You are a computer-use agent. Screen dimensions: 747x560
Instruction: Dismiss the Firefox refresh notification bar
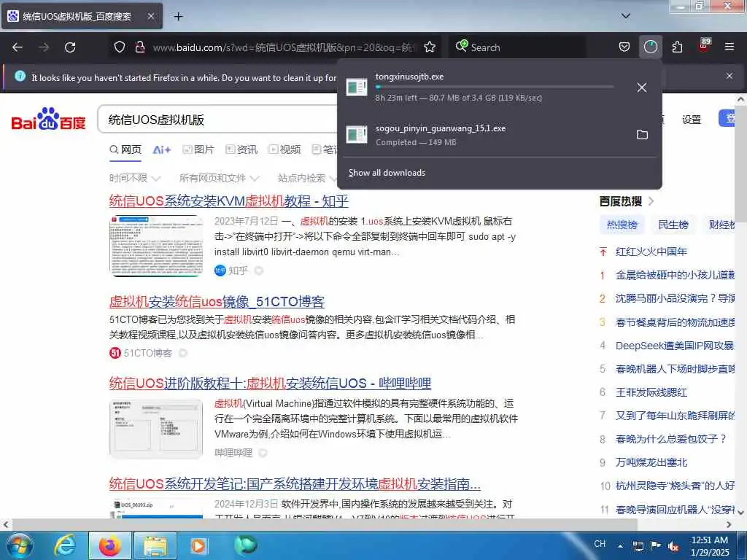click(x=729, y=76)
